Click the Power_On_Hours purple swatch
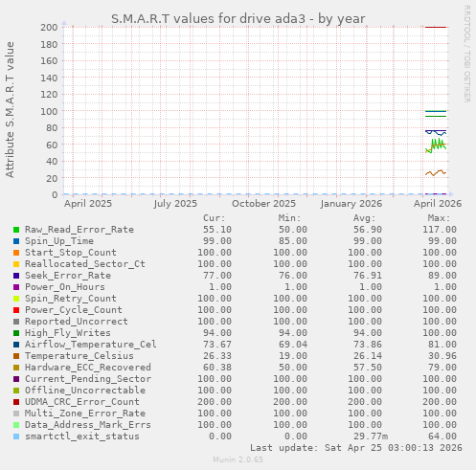This screenshot has height=470, width=476. coord(16,287)
